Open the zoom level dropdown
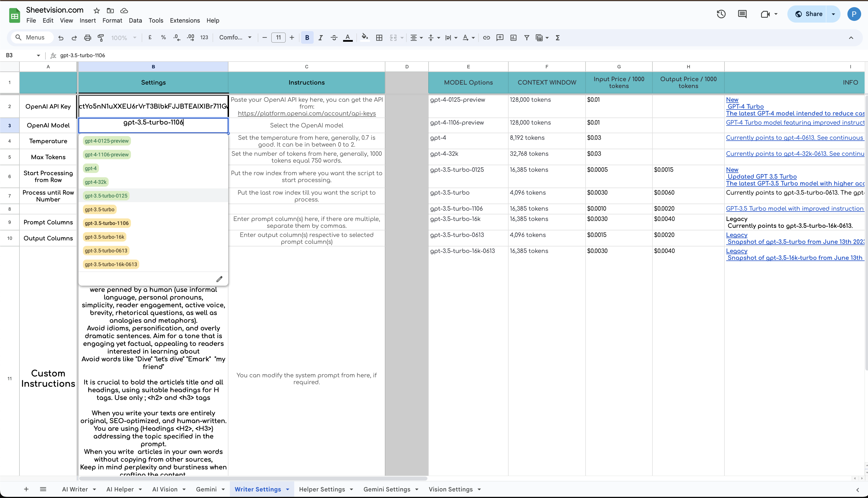Image resolution: width=868 pixels, height=498 pixels. tap(124, 38)
